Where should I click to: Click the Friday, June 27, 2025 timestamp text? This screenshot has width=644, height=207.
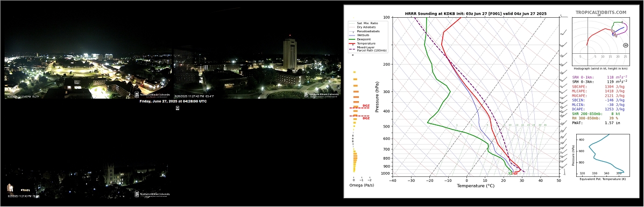coord(173,102)
